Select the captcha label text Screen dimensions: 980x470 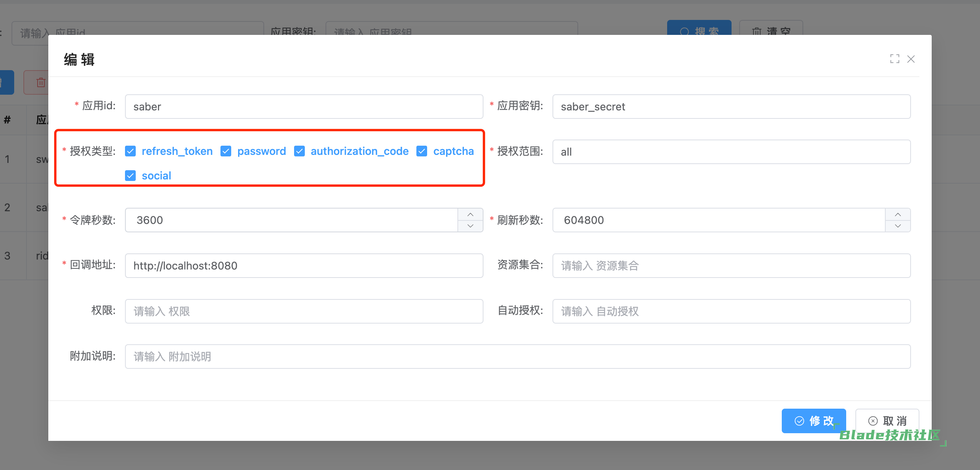click(454, 151)
